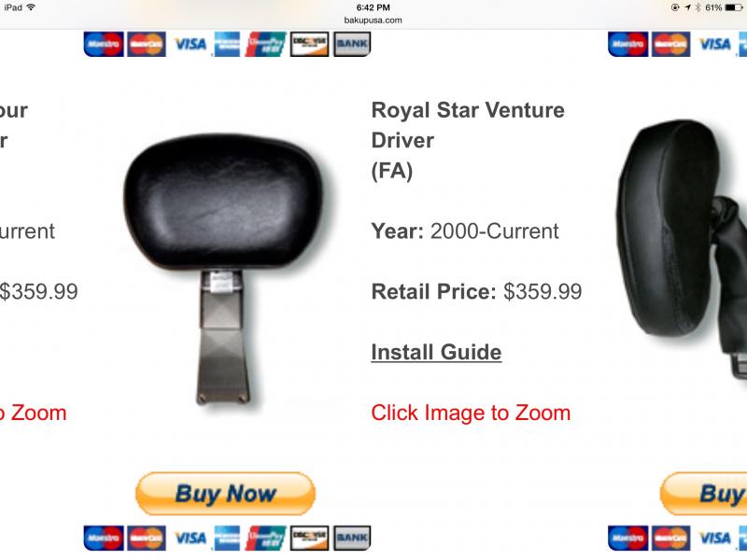Image resolution: width=747 pixels, height=560 pixels.
Task: Click the top-row MasterCard icon
Action: pyautogui.click(x=147, y=44)
